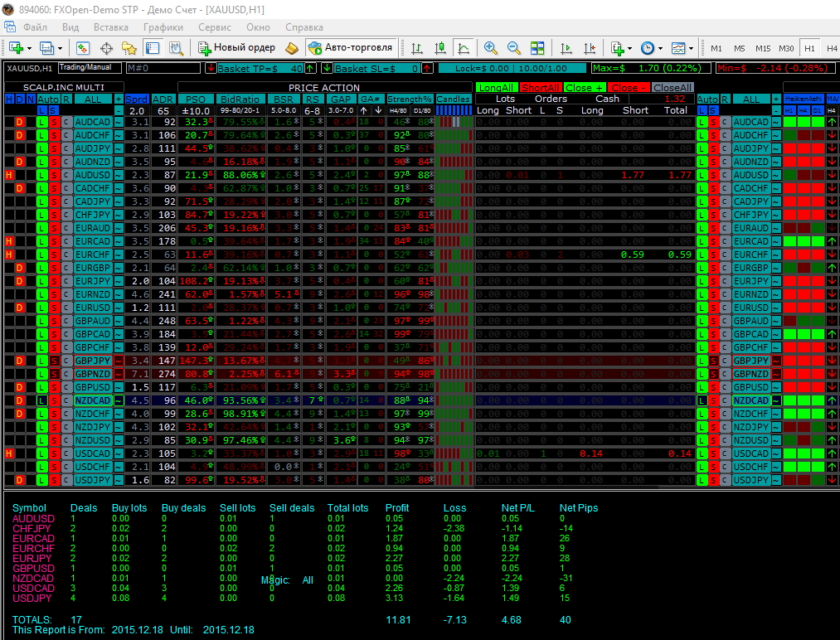Toggle L for AUDCAD in SCALP.INC MULTI panel

[41, 122]
